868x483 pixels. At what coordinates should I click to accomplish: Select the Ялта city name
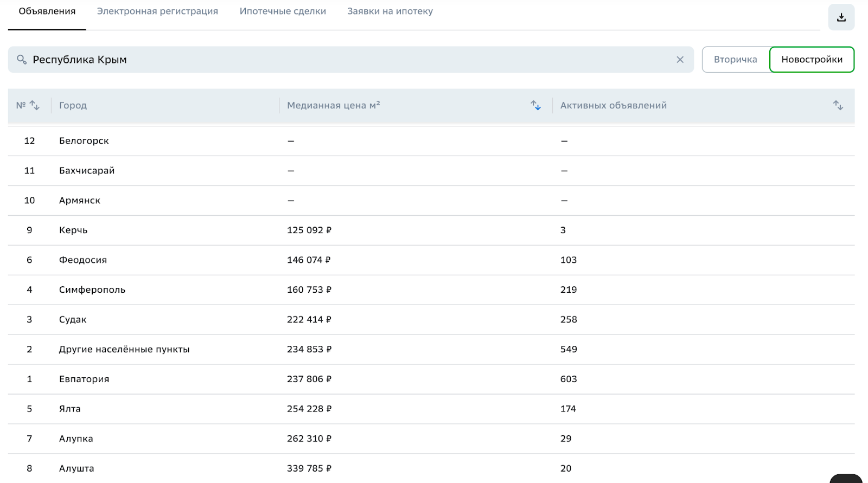tap(70, 409)
